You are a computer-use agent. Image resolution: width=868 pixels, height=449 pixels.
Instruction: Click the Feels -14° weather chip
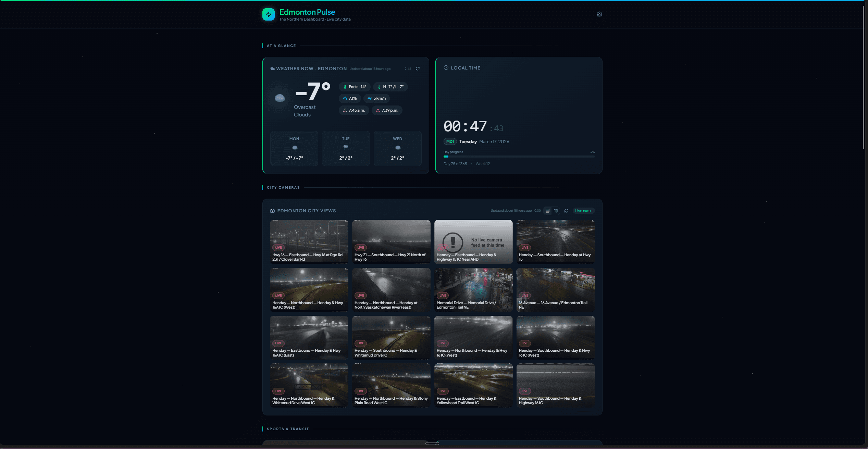tap(354, 87)
